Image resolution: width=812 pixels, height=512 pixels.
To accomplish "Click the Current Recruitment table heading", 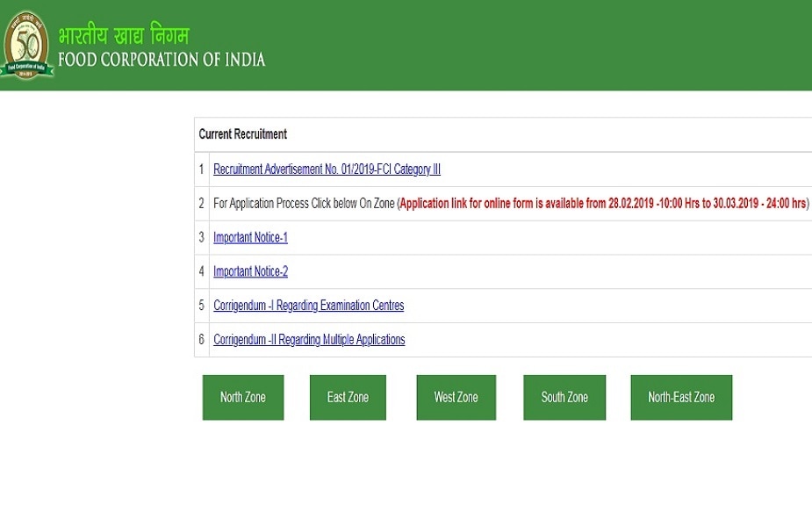I will point(243,134).
